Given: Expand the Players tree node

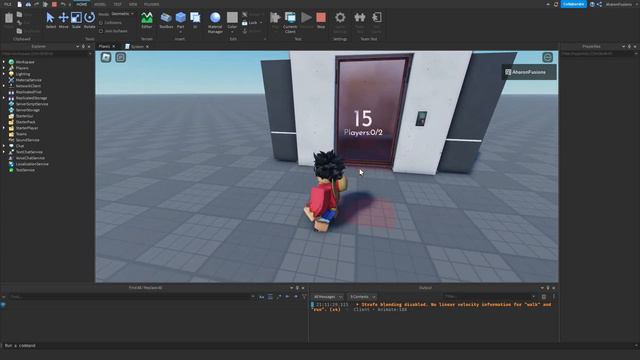Looking at the screenshot, I should click(x=4, y=68).
